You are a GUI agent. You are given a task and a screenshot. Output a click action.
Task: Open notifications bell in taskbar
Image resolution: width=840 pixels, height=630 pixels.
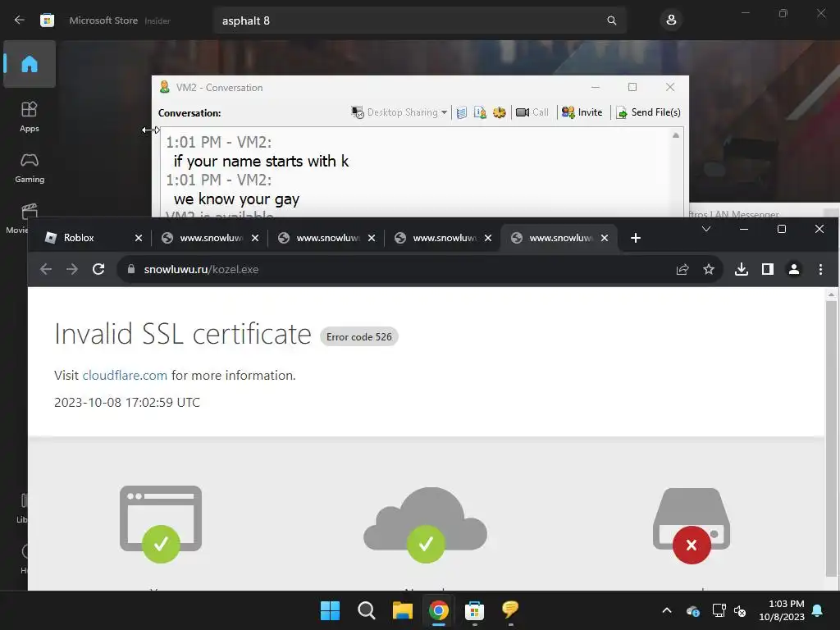click(818, 610)
